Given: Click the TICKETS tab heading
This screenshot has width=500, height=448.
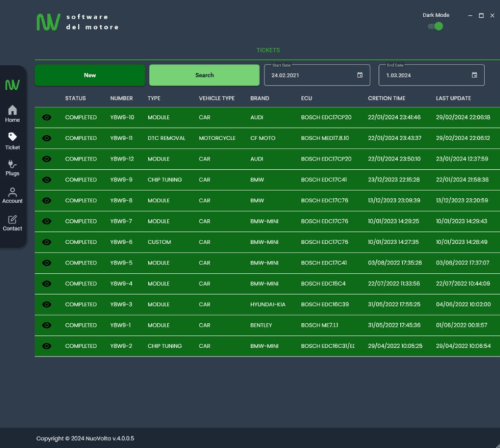Looking at the screenshot, I should tap(268, 50).
